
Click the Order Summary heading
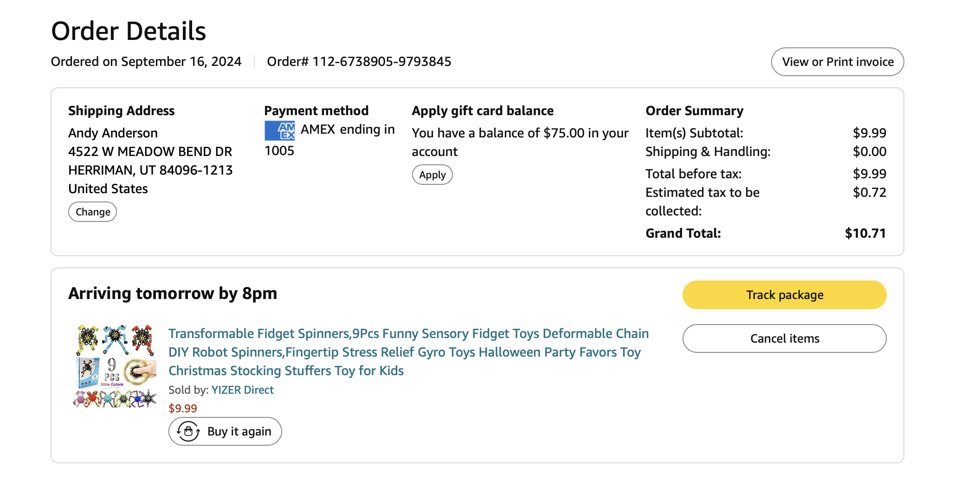coord(694,111)
